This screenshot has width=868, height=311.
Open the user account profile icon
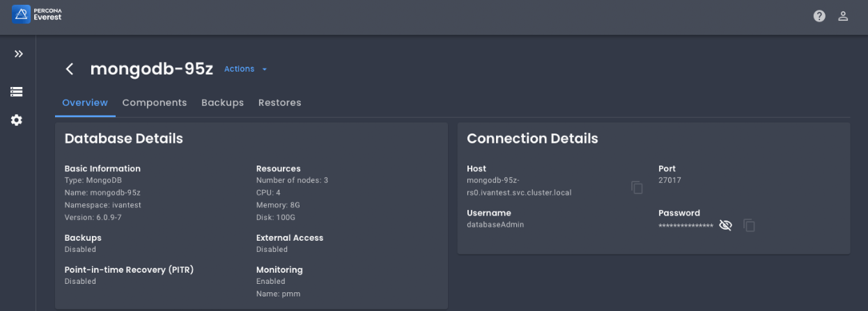(x=843, y=16)
